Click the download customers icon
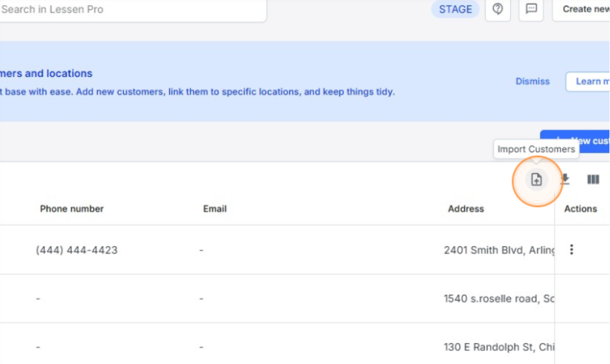Viewport: 610px width, 364px height. click(565, 180)
